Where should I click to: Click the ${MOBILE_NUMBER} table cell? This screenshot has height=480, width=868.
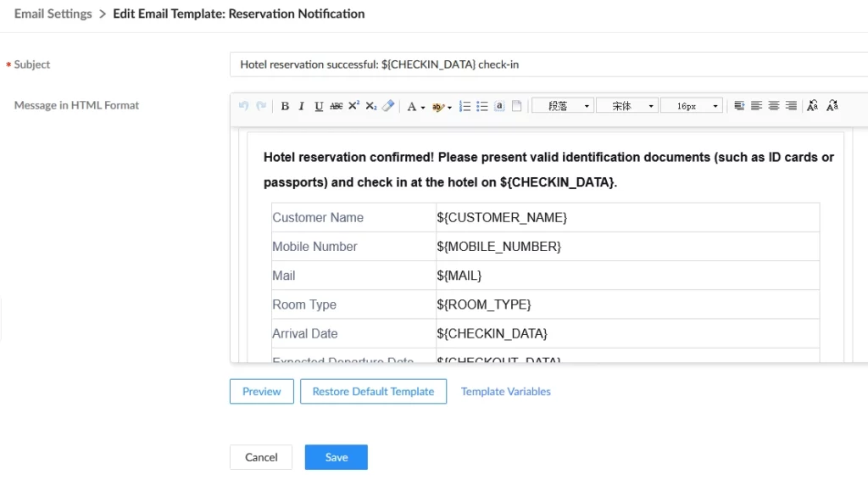tap(627, 247)
